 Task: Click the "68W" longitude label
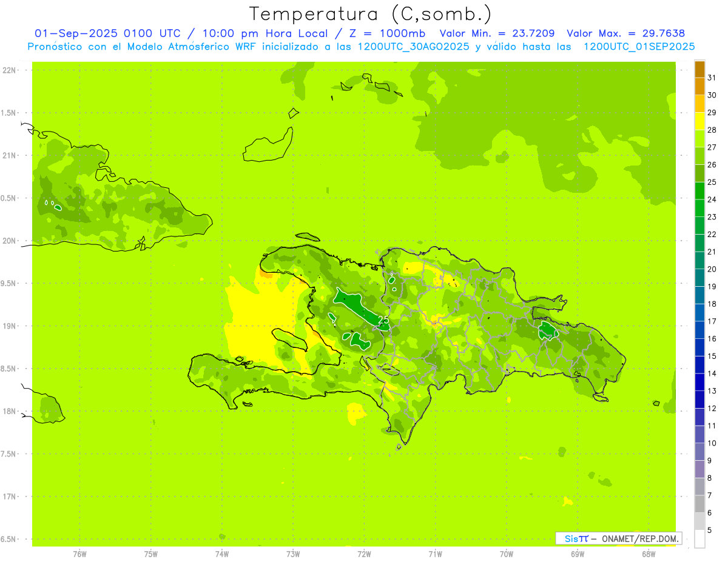[x=648, y=554]
